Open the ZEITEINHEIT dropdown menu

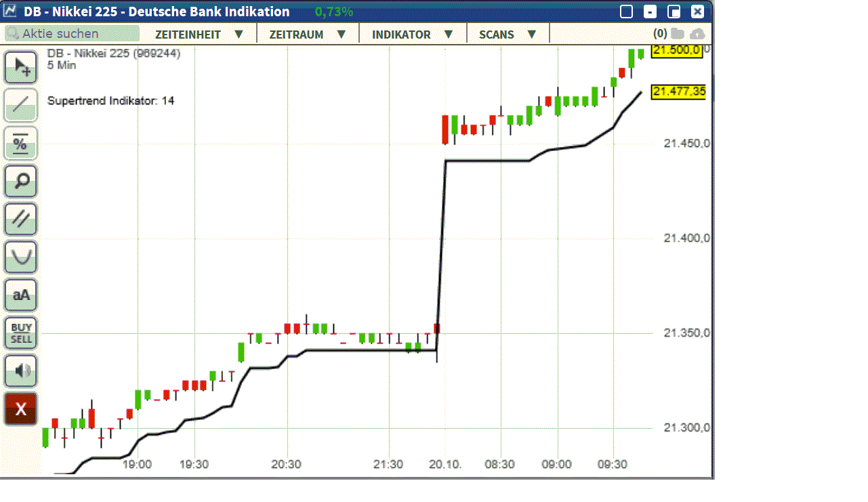point(199,34)
